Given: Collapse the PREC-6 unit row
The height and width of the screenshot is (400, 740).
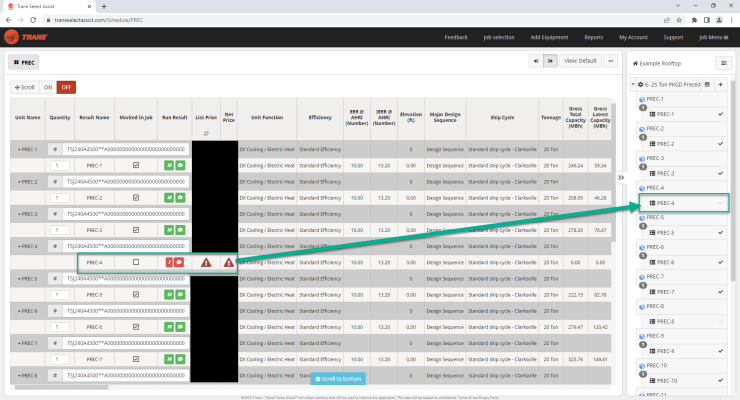Looking at the screenshot, I should click(x=19, y=311).
